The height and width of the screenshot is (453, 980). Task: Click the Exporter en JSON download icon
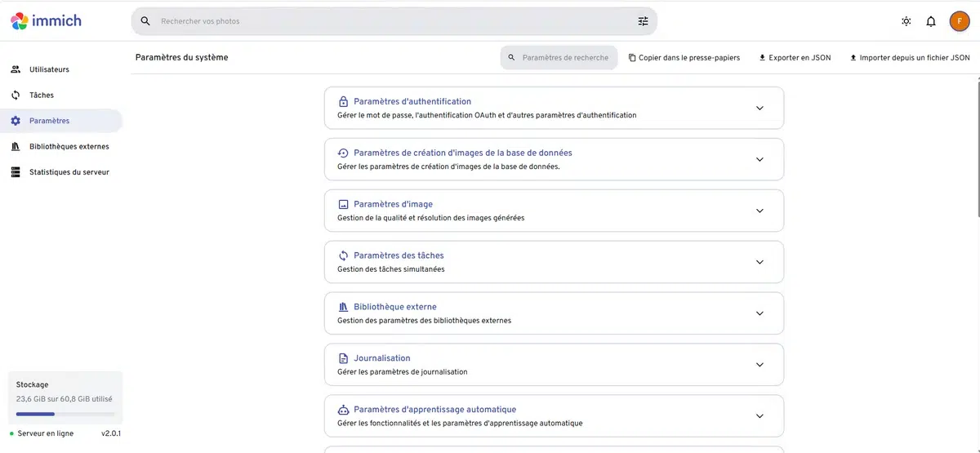pyautogui.click(x=762, y=58)
